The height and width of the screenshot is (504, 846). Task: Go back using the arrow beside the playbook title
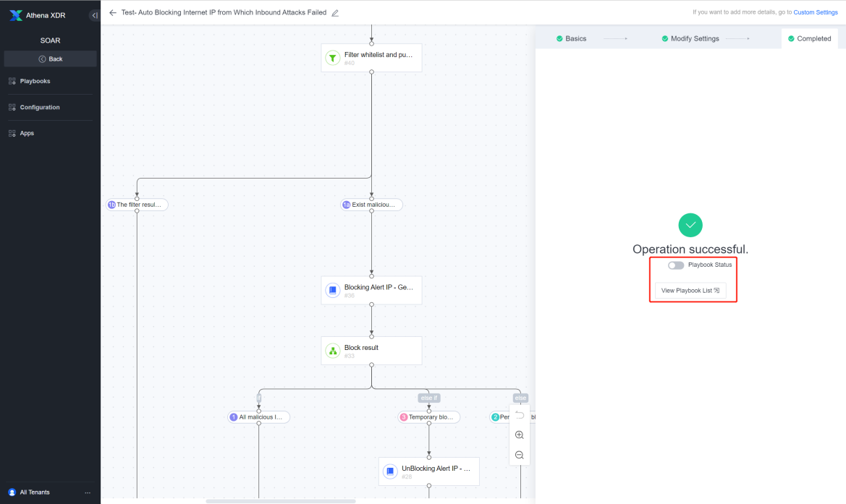(112, 12)
